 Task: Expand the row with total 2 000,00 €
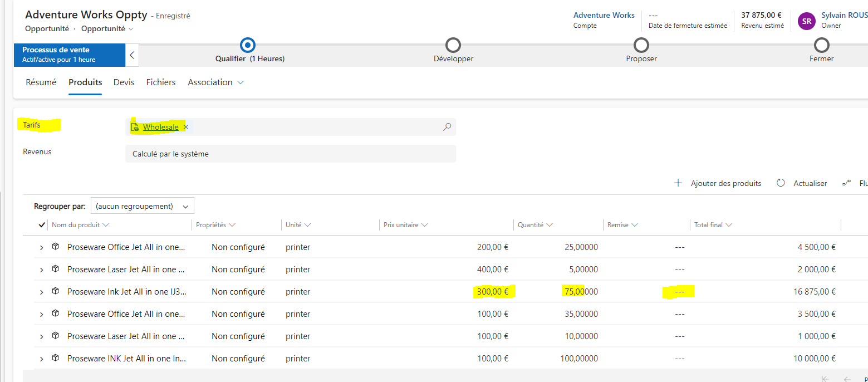coord(41,270)
